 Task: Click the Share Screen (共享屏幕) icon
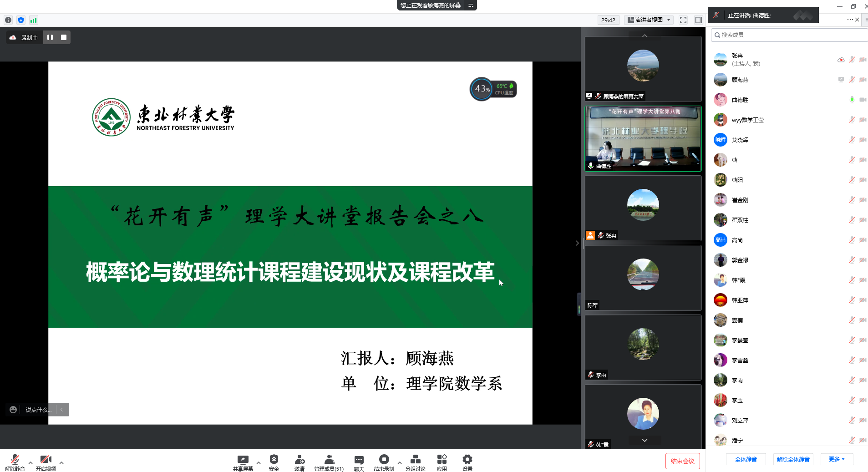(x=243, y=460)
